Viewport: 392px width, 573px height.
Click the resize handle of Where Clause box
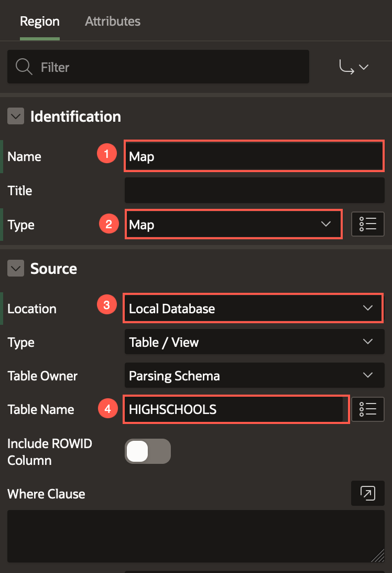point(378,557)
